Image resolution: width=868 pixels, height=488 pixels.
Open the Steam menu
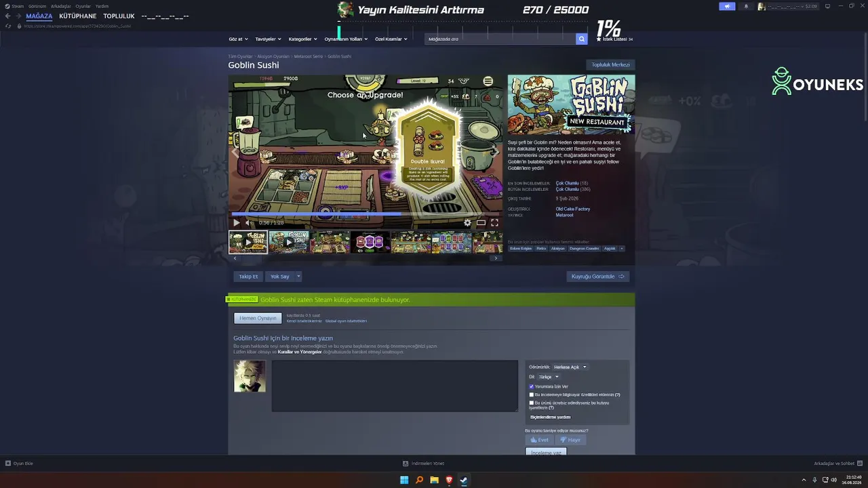[18, 6]
